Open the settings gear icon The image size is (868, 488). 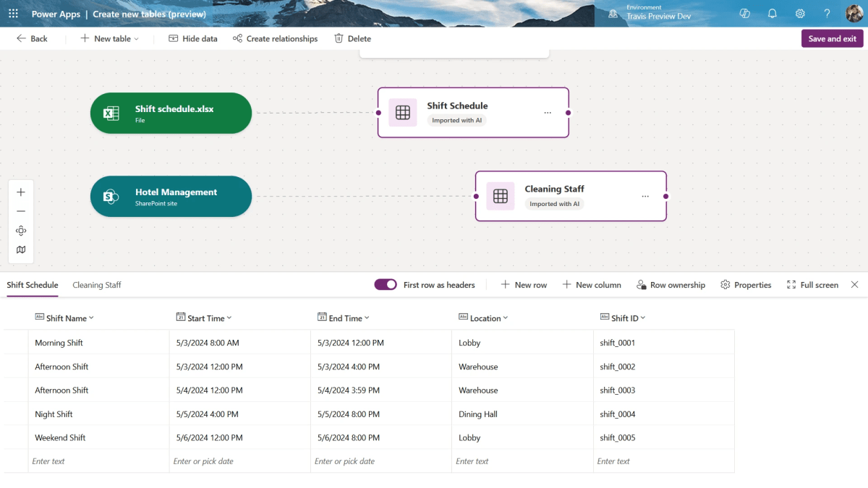pos(799,13)
